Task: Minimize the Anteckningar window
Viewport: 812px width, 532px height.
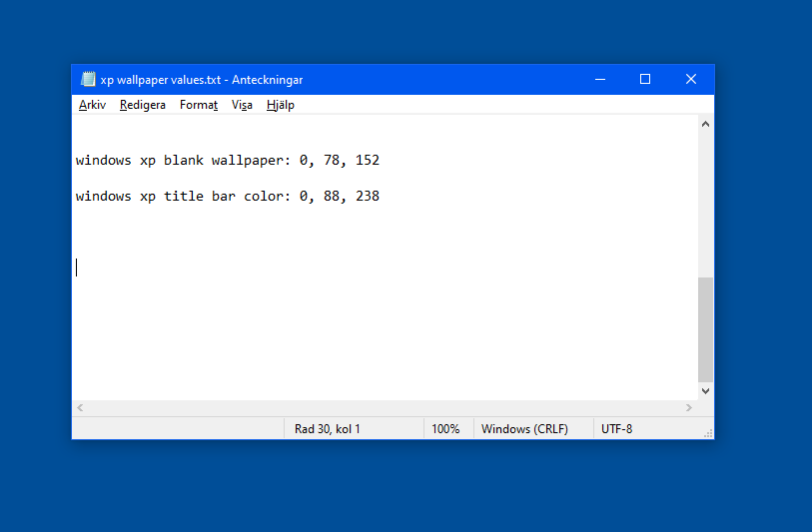Action: [600, 79]
